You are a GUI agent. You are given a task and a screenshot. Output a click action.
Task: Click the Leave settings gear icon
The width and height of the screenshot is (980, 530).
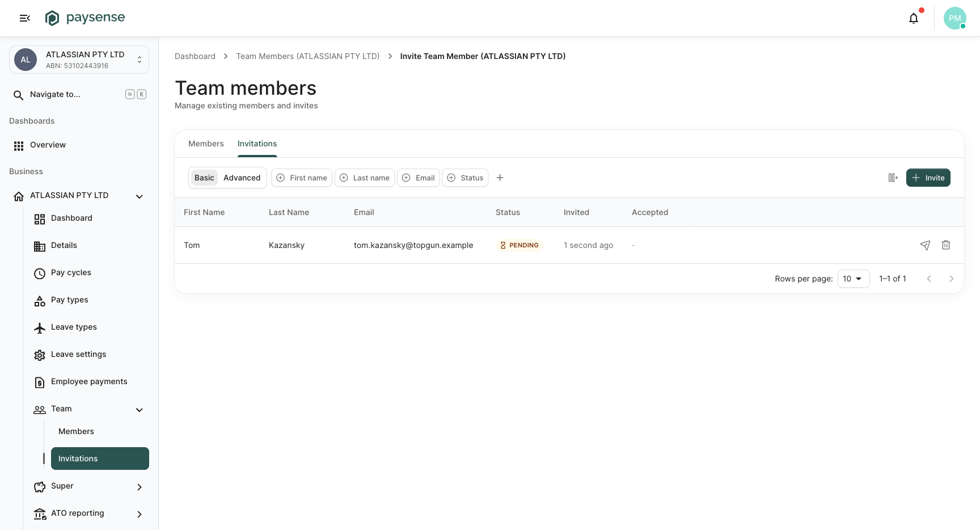click(x=40, y=355)
